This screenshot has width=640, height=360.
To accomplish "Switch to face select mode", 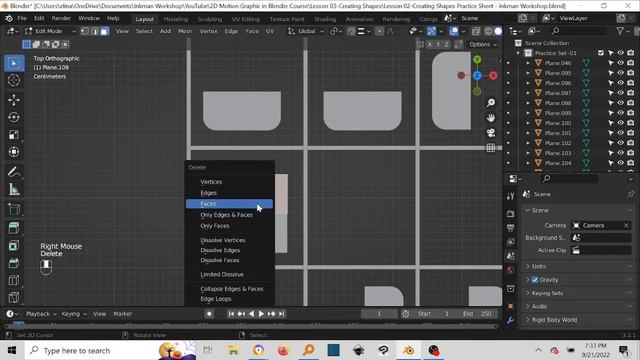I will (x=104, y=31).
